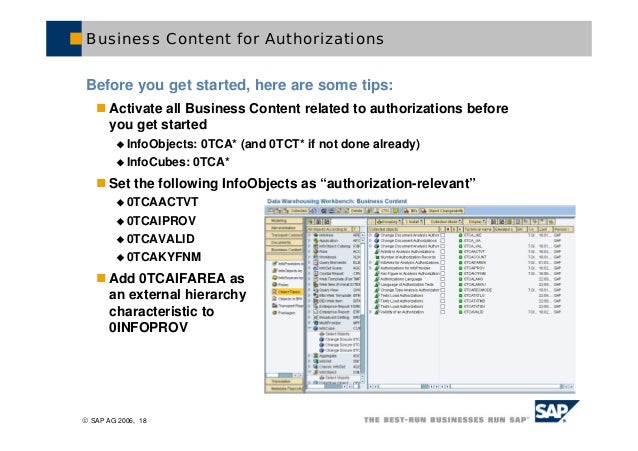
Task: Click the InfoCube icon in object tree
Action: 316,328
